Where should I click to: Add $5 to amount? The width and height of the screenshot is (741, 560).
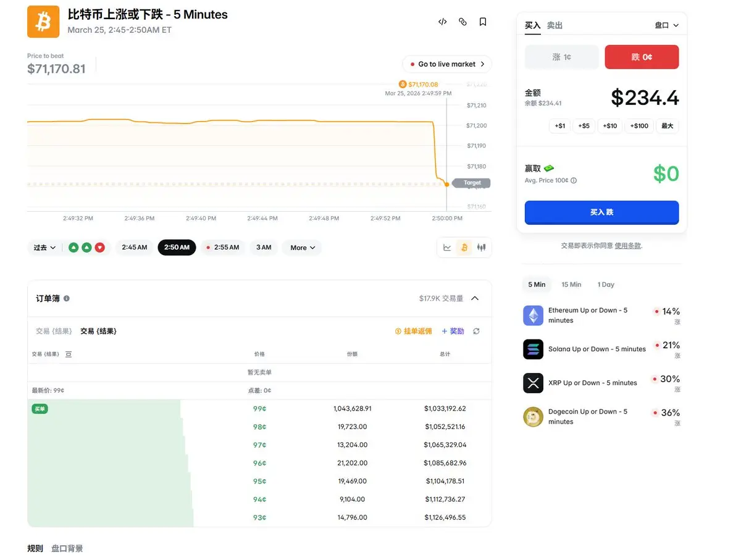(584, 126)
